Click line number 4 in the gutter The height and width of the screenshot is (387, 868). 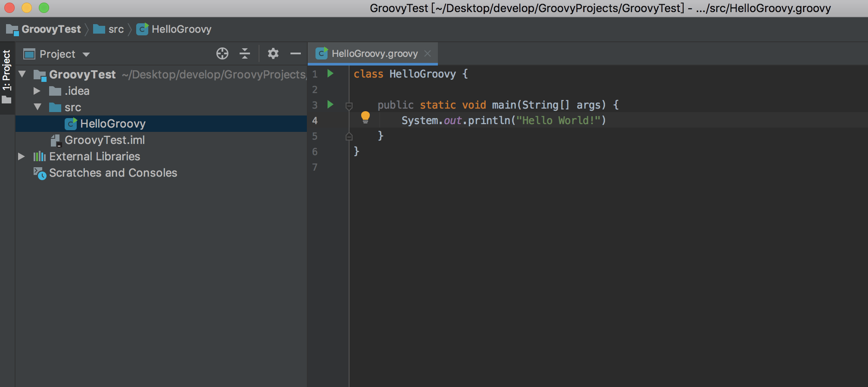pos(315,121)
